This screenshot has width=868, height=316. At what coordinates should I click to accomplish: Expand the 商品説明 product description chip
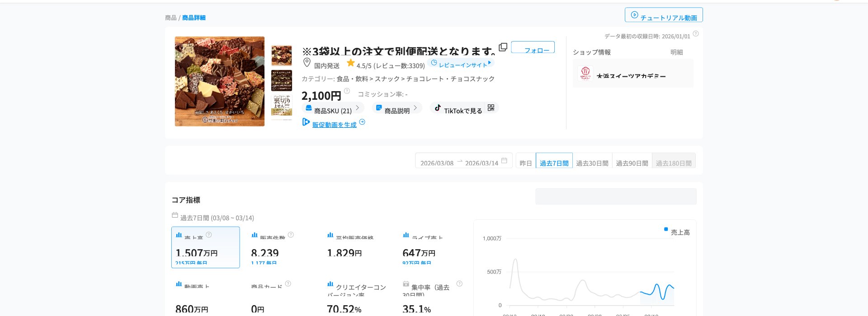tap(396, 108)
